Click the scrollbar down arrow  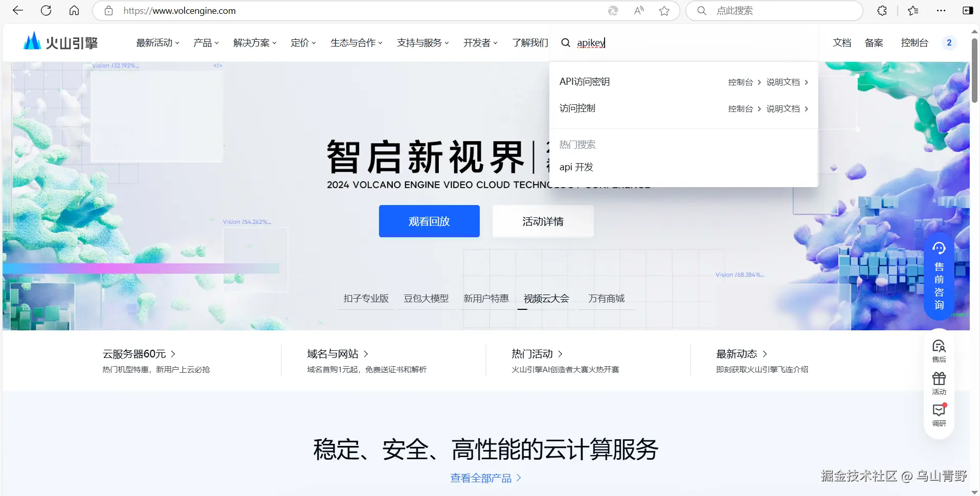point(974,491)
